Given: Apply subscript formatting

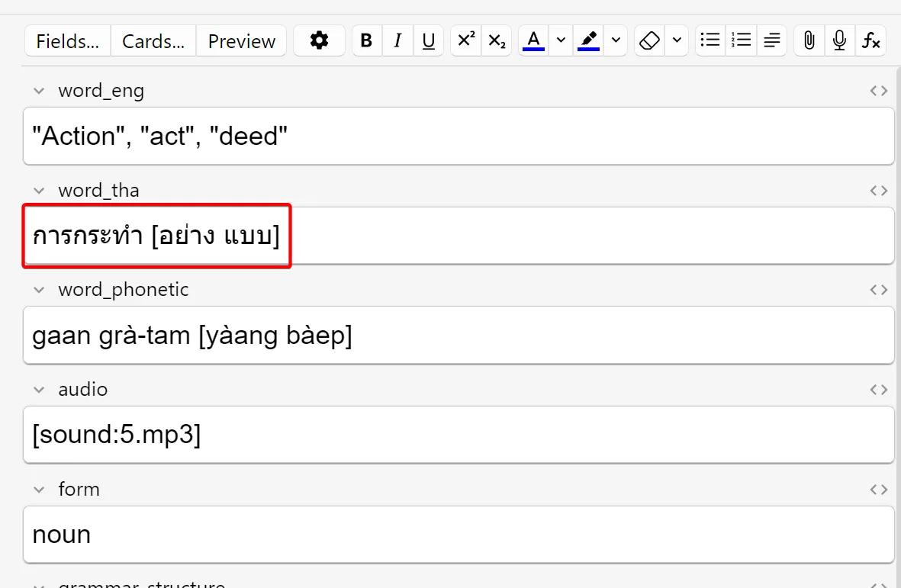Looking at the screenshot, I should click(x=497, y=40).
